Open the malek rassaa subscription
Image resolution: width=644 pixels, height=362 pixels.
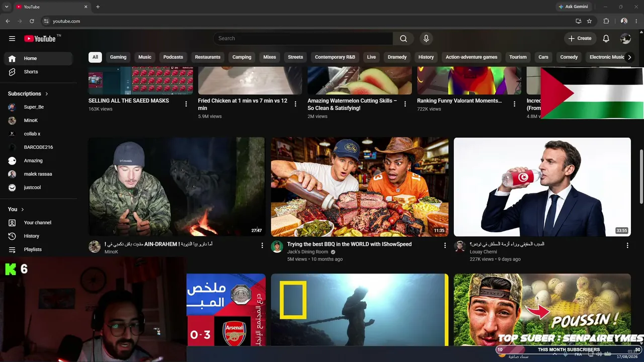tap(39, 174)
